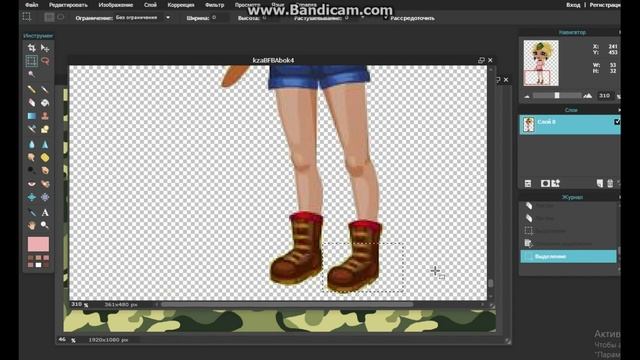Viewport: 640px width, 360px height.
Task: Select the Слой 0 layer thumbnail
Action: (529, 124)
